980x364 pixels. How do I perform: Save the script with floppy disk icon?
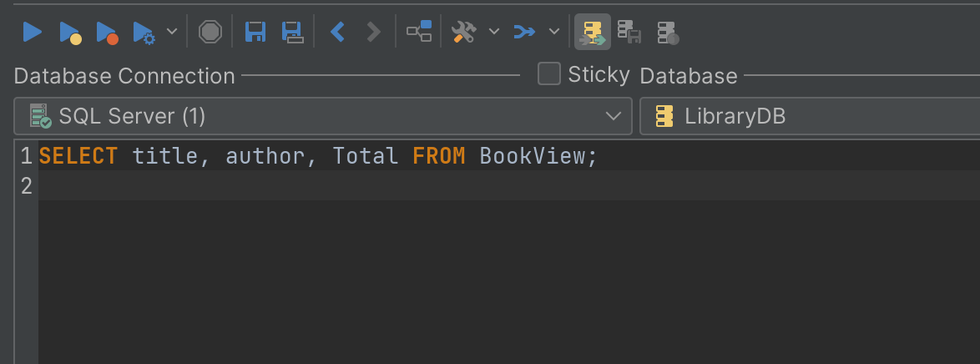pos(255,31)
